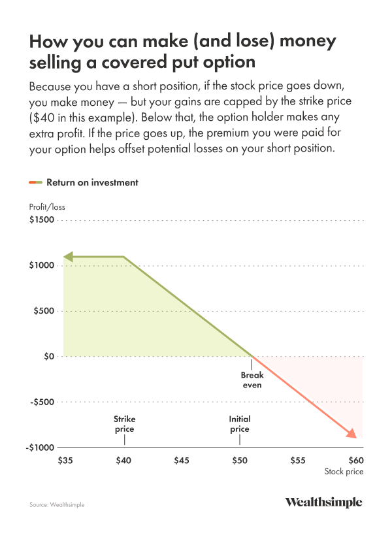The height and width of the screenshot is (539, 392).
Task: Click the Initial price marker label
Action: pos(239,424)
